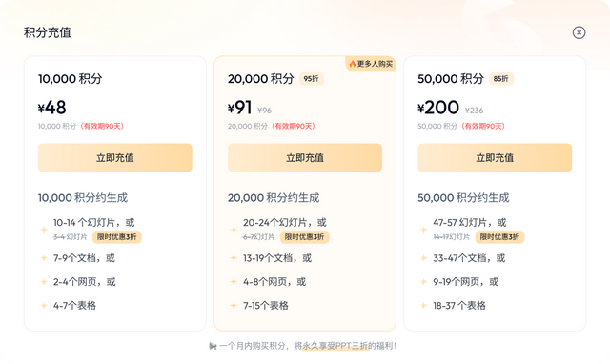This screenshot has width=610, height=364.
Task: Click the 85折 discount badge
Action: [501, 79]
